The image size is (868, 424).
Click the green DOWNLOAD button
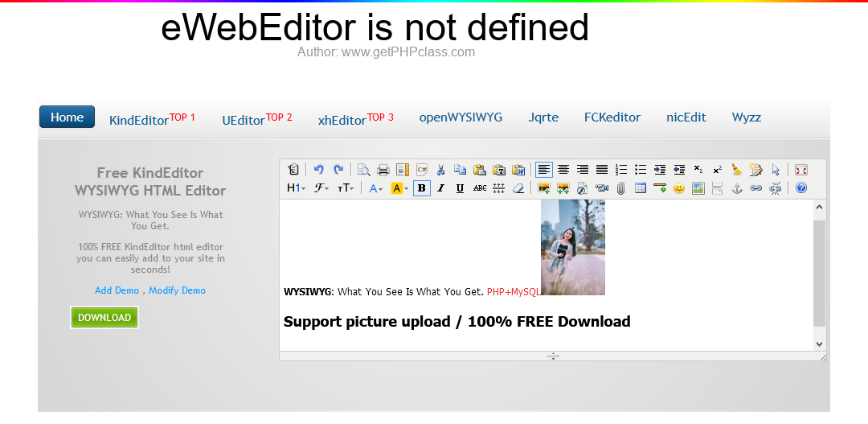(104, 318)
